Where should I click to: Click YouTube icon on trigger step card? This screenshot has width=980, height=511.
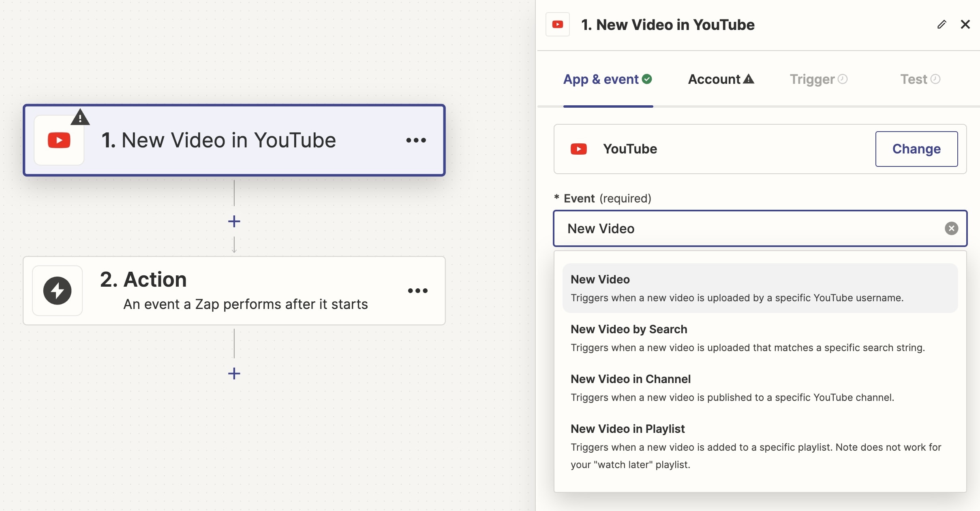pos(59,141)
